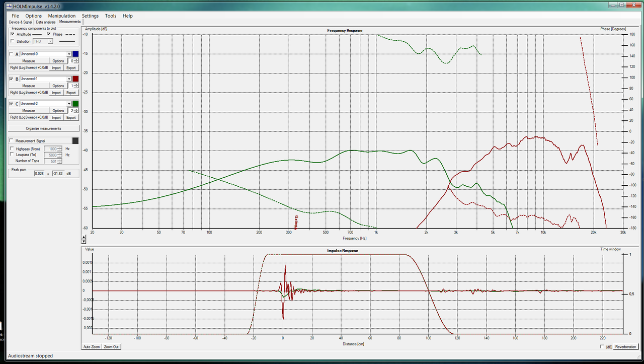Enable the Highpass (From) checkbox
The height and width of the screenshot is (364, 644).
(12, 149)
